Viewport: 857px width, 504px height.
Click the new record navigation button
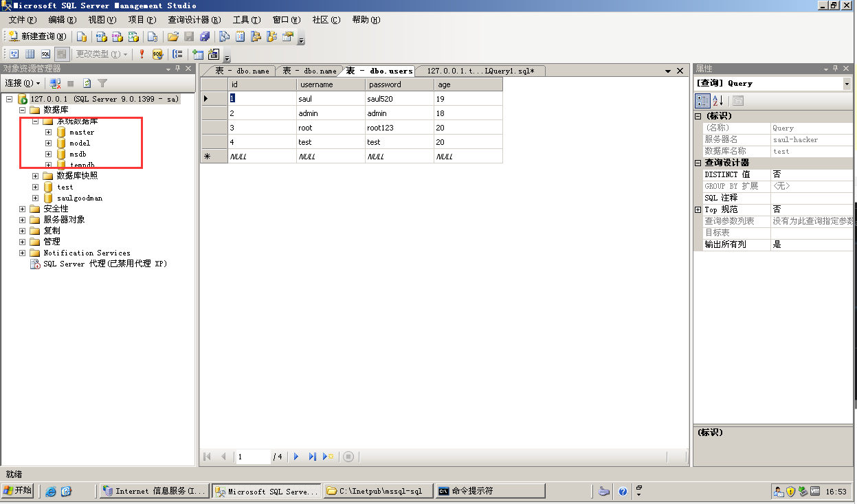[x=329, y=457]
